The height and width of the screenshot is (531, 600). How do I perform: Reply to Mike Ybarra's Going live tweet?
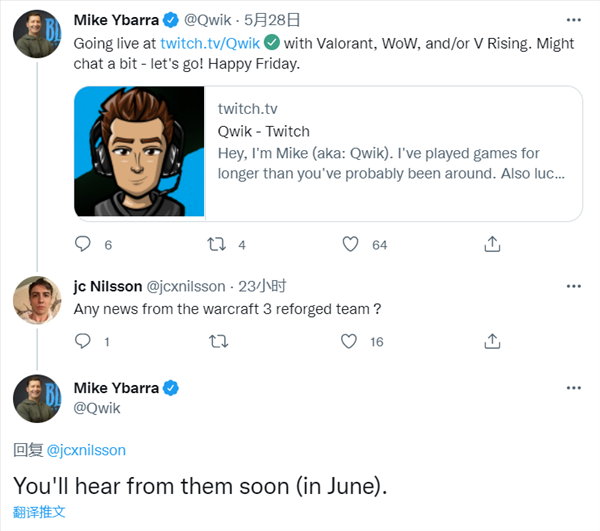click(x=83, y=244)
